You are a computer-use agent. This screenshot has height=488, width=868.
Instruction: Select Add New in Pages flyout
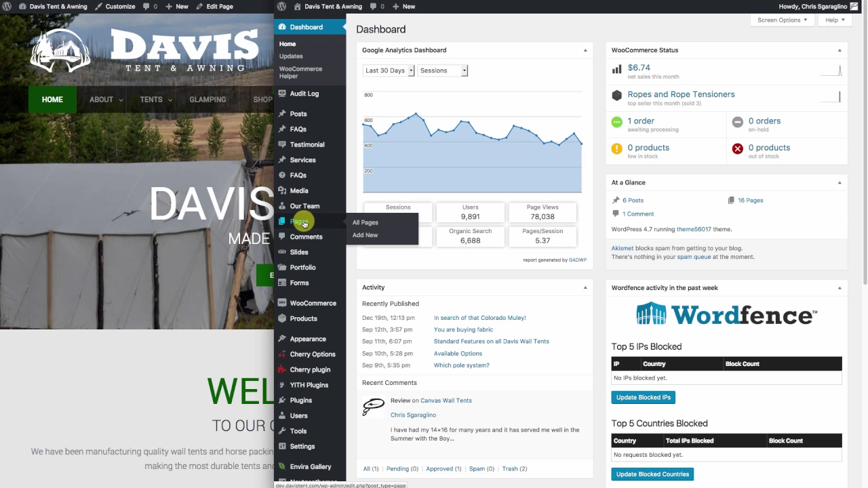(x=365, y=235)
